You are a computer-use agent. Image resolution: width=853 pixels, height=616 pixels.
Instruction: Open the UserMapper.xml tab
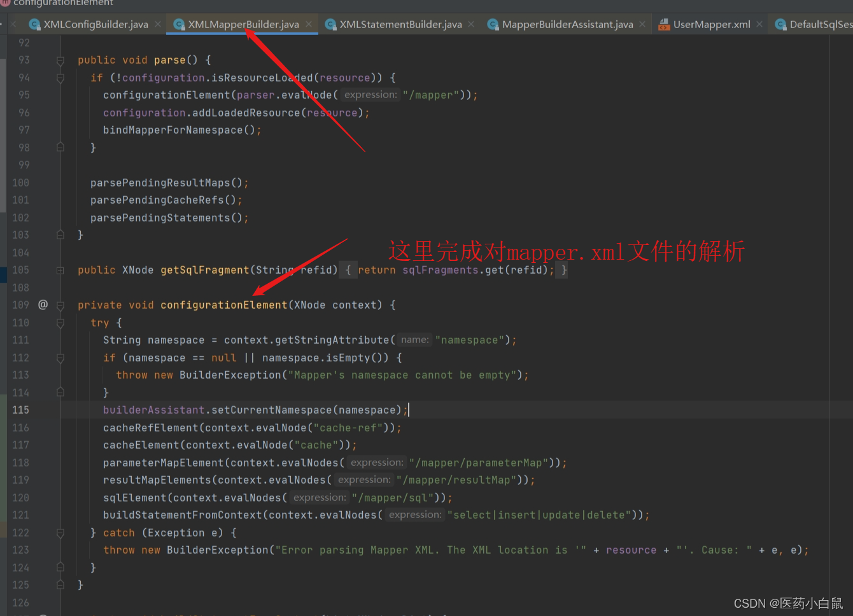712,24
